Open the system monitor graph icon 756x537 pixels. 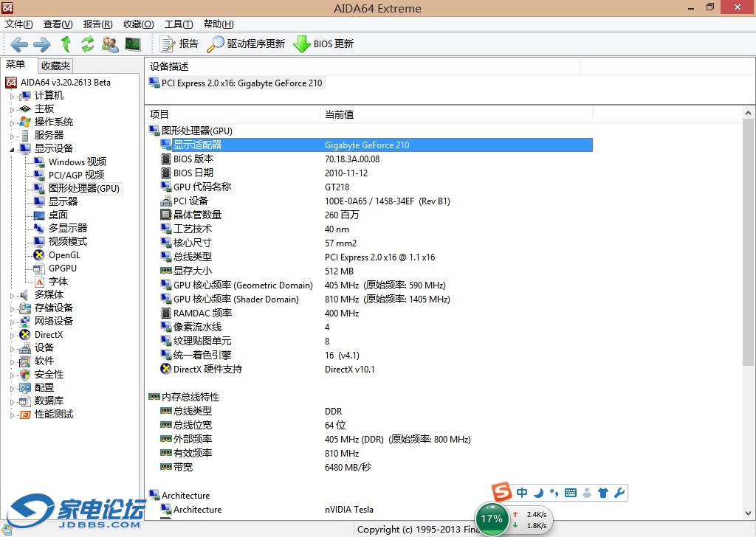[133, 44]
